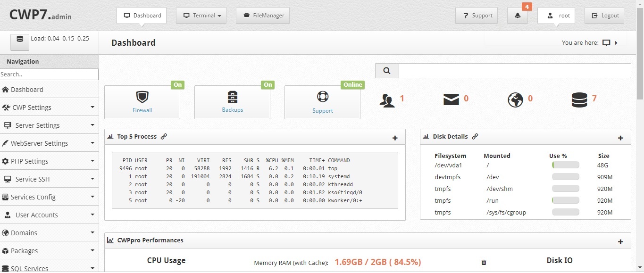Click the Firewall link text

coord(142,110)
